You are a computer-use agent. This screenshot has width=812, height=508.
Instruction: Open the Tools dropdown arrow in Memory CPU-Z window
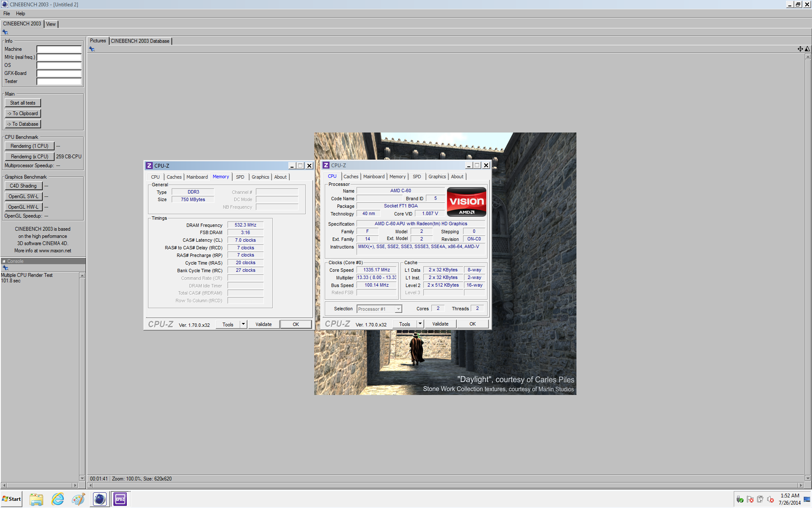tap(243, 324)
